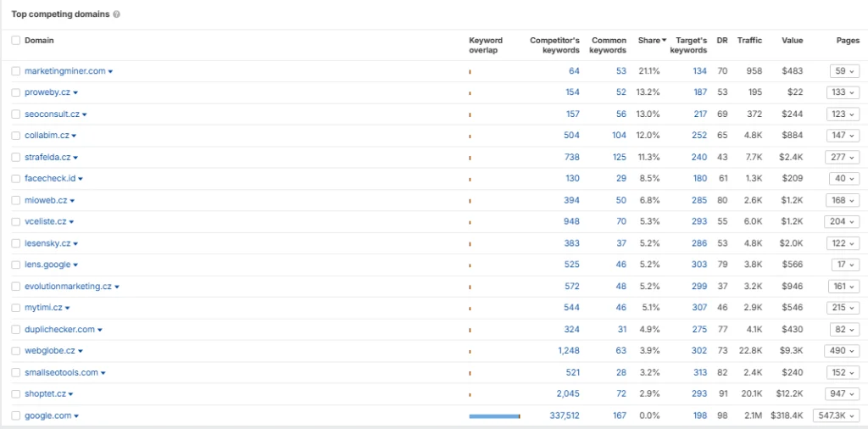The image size is (868, 429).
Task: Open the smallseotools.com domain link
Action: [x=61, y=372]
